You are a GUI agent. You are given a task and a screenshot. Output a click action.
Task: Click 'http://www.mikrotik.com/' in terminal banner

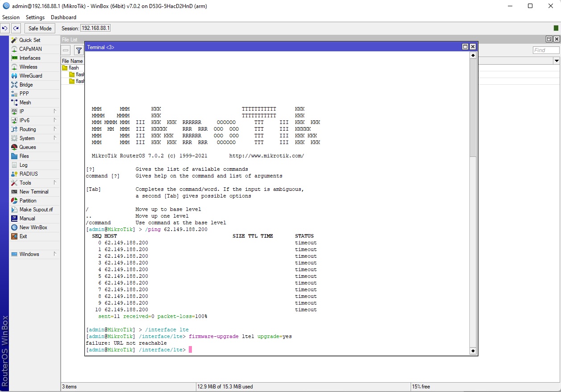point(266,156)
